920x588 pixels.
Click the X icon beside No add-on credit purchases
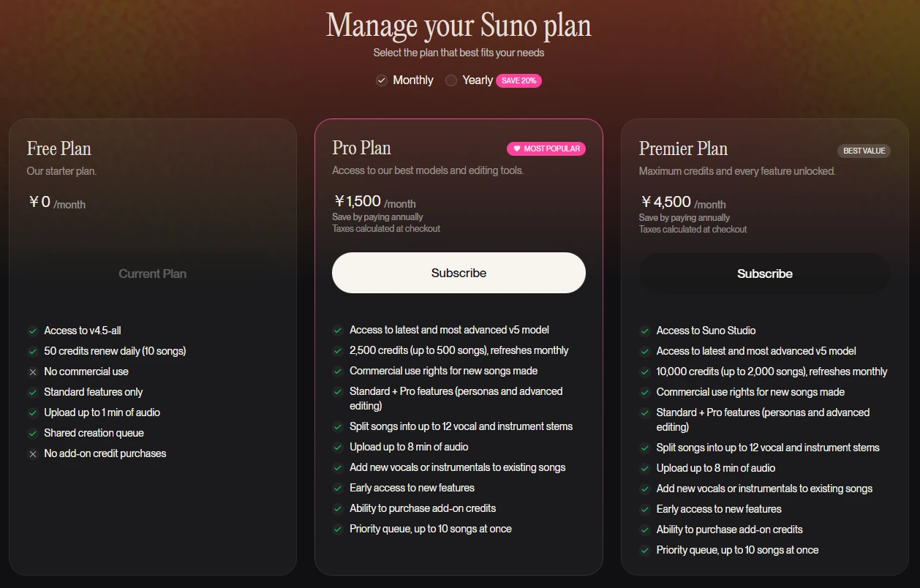pos(33,453)
